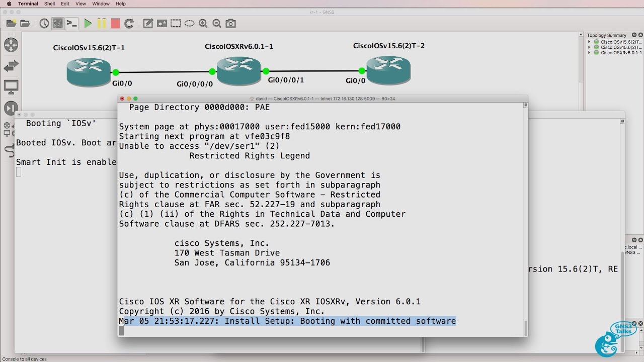Close the Topology Summary panel

tap(640, 35)
